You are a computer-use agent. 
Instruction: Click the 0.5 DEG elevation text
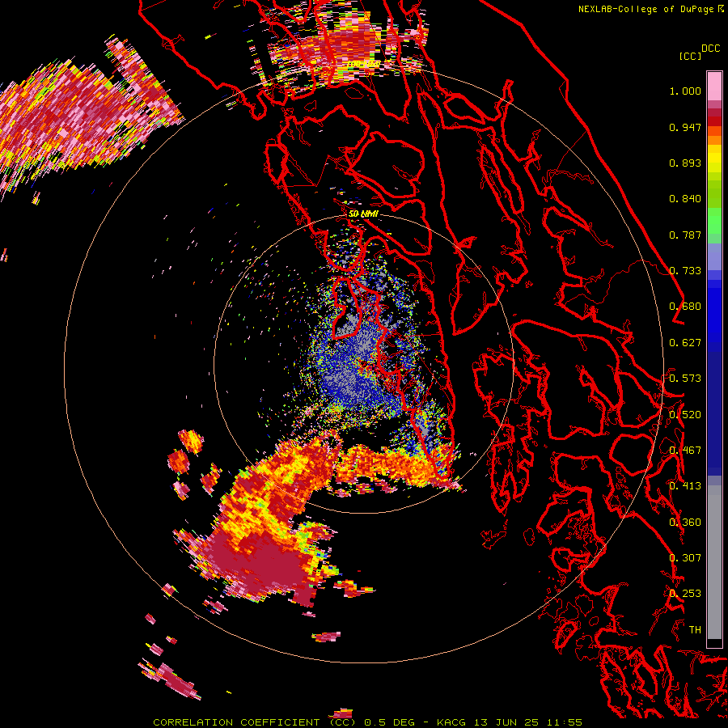(x=388, y=722)
